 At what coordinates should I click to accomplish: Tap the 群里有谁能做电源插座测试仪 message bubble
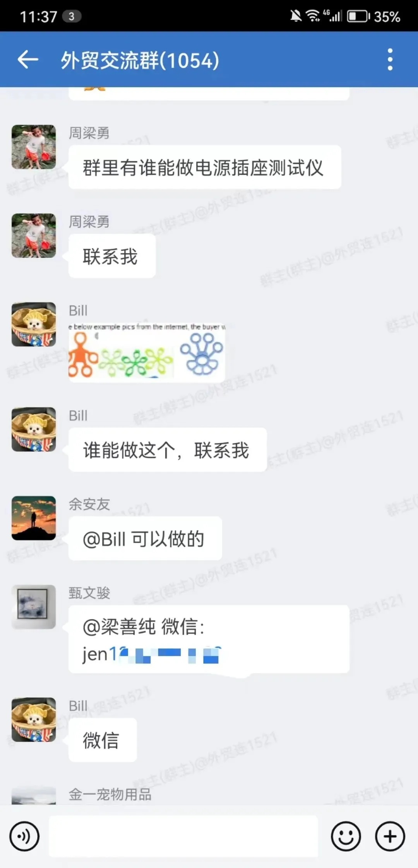pos(205,167)
